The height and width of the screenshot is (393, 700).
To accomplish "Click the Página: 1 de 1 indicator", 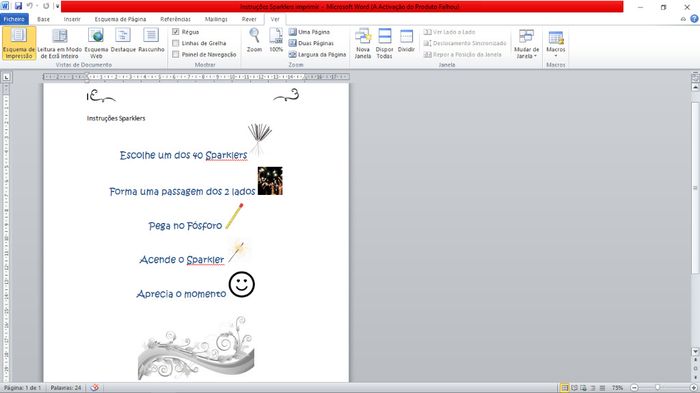I will pos(22,388).
